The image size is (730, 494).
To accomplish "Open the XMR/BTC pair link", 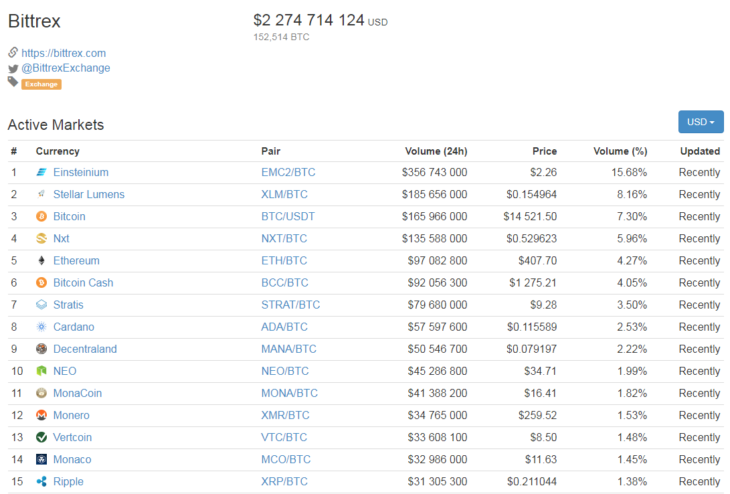I will (x=285, y=415).
